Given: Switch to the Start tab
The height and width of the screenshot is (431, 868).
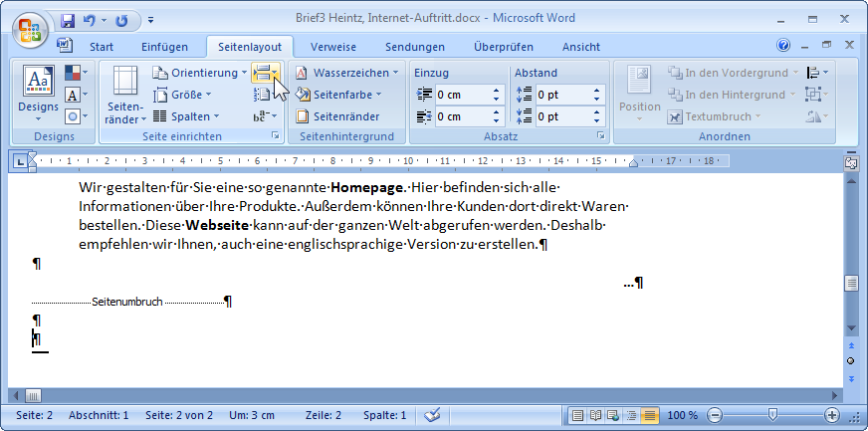Looking at the screenshot, I should pos(102,47).
